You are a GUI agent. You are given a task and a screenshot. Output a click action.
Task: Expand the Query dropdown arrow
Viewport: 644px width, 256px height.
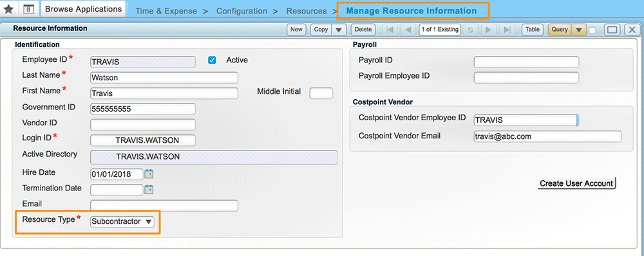[579, 30]
